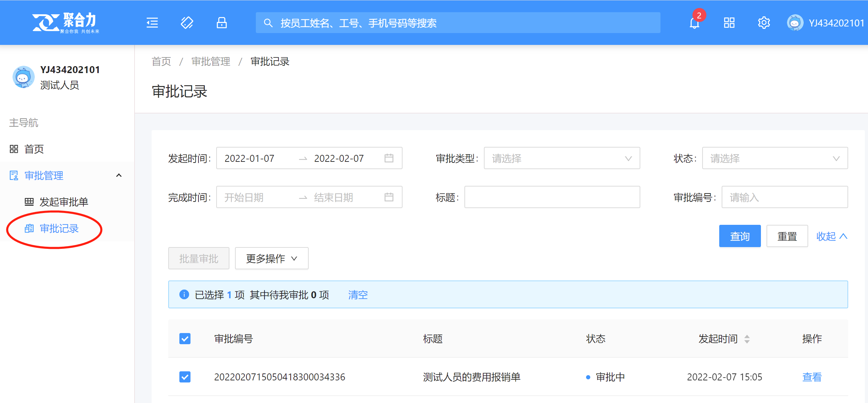Click the blue 查询 button
The image size is (868, 403).
[x=739, y=236]
